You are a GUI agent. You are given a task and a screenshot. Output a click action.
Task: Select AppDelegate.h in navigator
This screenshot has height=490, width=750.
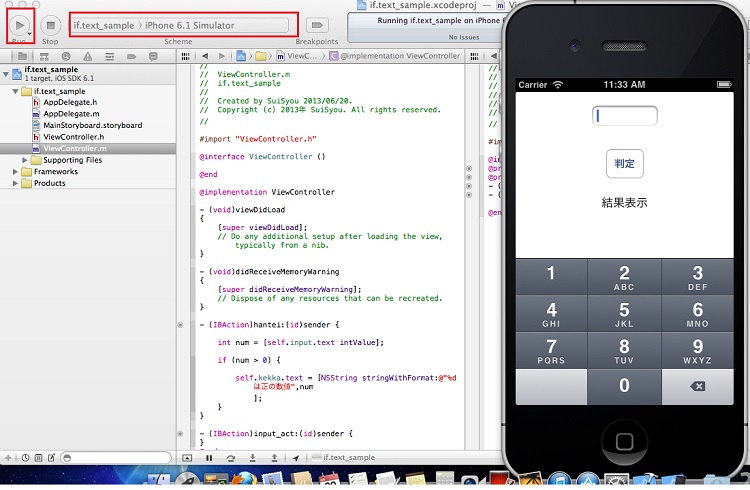click(70, 102)
